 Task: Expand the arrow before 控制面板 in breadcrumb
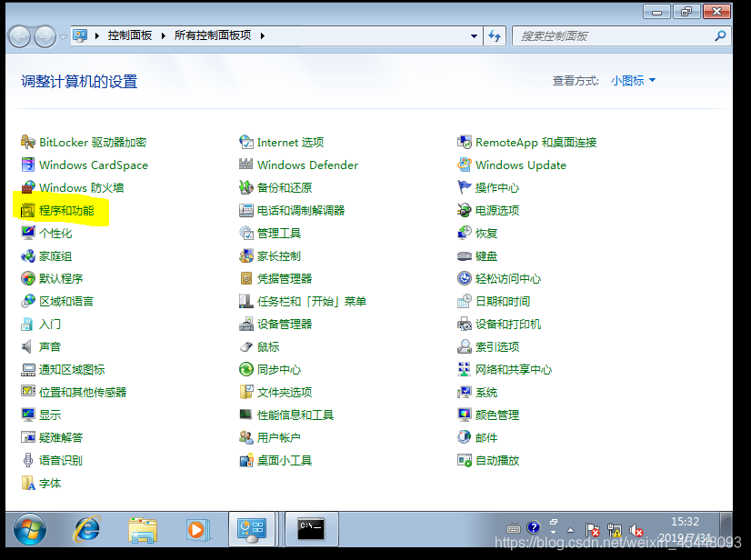(97, 35)
